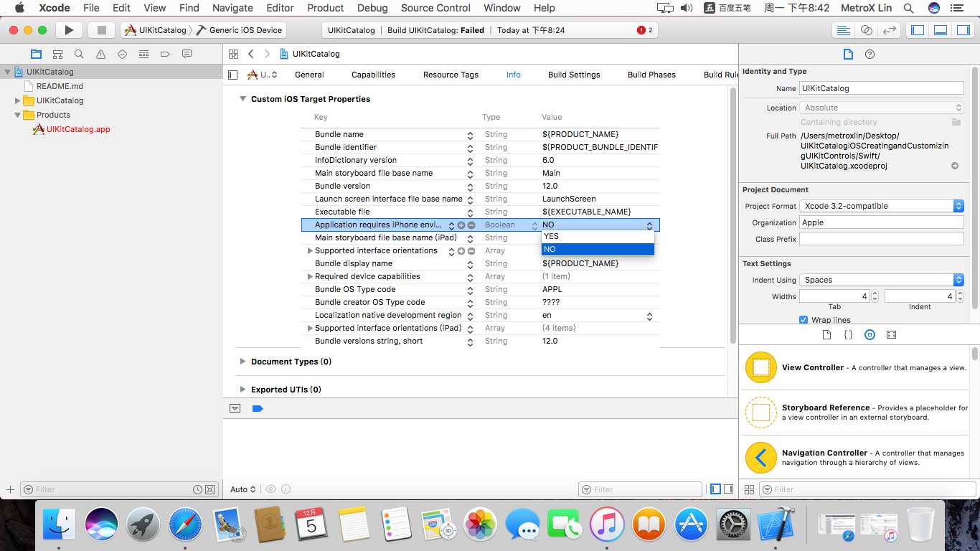Open the Report navigator
This screenshot has height=551, width=980.
(x=187, y=54)
